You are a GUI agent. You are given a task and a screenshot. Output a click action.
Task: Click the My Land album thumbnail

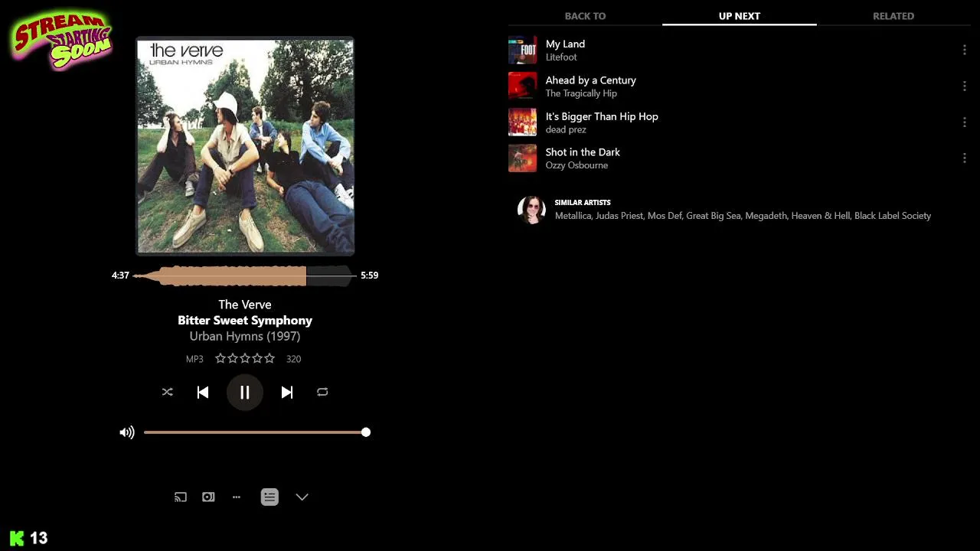pos(523,50)
